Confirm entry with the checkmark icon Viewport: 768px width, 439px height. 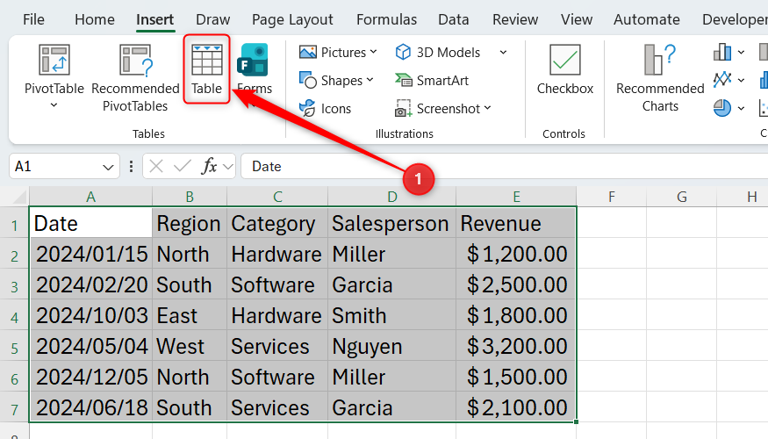click(x=182, y=167)
